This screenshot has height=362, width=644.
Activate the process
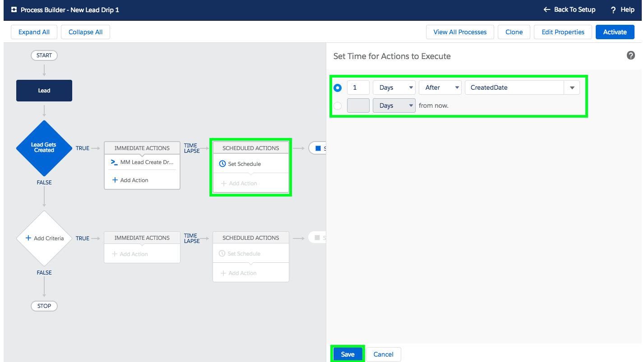click(x=615, y=32)
